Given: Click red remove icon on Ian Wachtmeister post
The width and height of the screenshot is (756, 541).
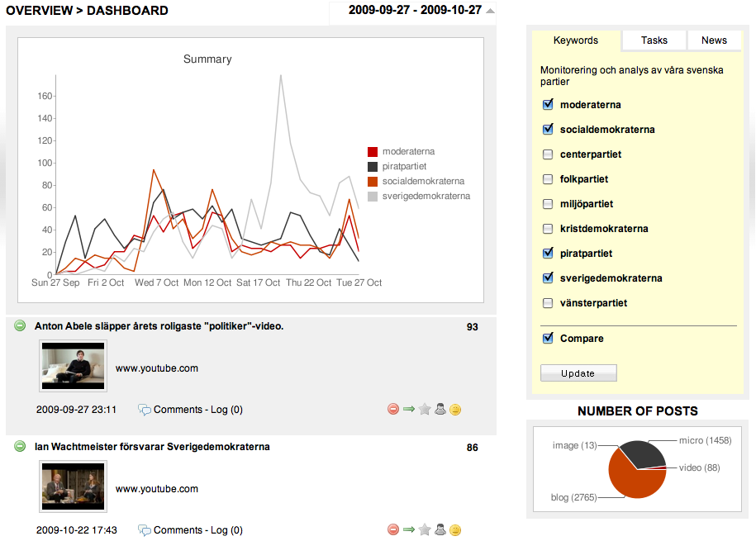Looking at the screenshot, I should pos(393,529).
